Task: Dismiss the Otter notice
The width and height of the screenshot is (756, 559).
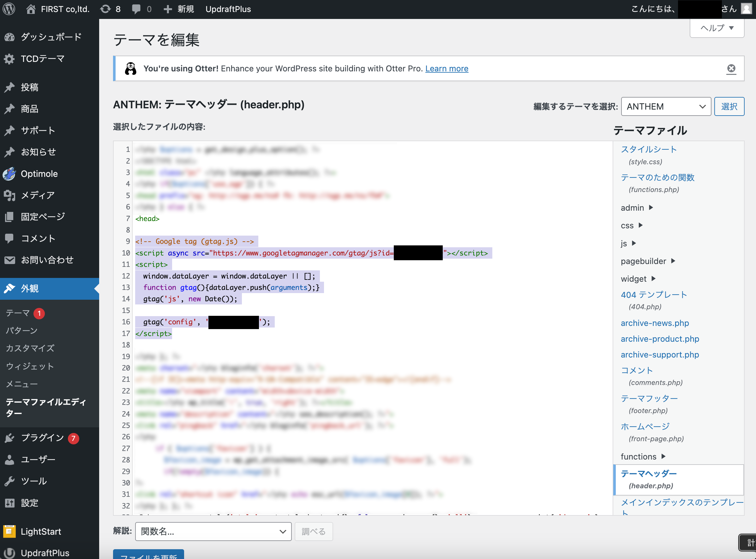Action: (731, 69)
